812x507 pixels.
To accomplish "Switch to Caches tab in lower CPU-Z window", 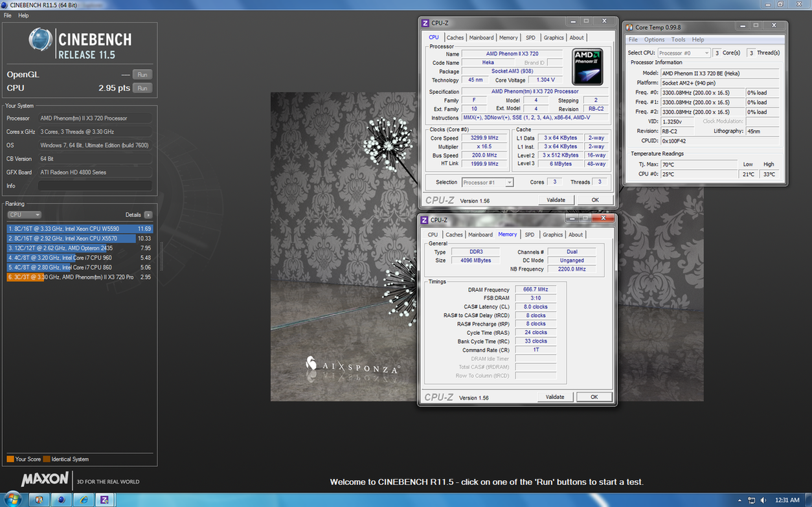I will (x=454, y=234).
